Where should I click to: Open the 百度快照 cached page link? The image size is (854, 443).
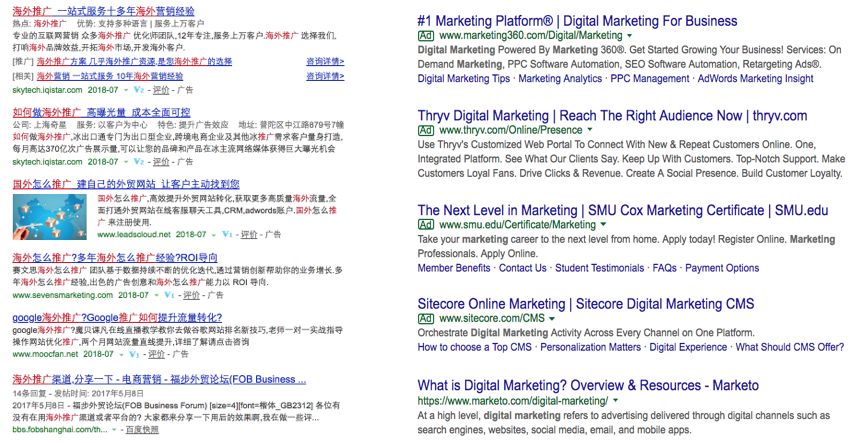pyautogui.click(x=142, y=430)
